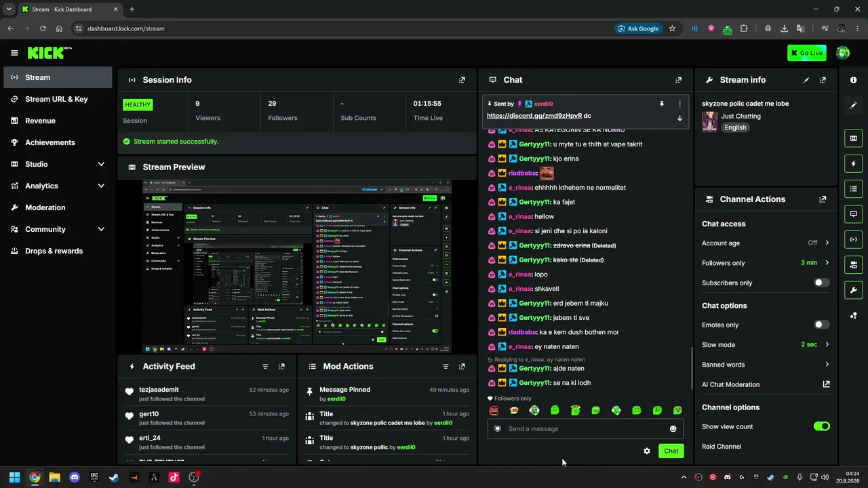The height and width of the screenshot is (488, 868).
Task: Open the Windows Start menu
Action: point(14,477)
